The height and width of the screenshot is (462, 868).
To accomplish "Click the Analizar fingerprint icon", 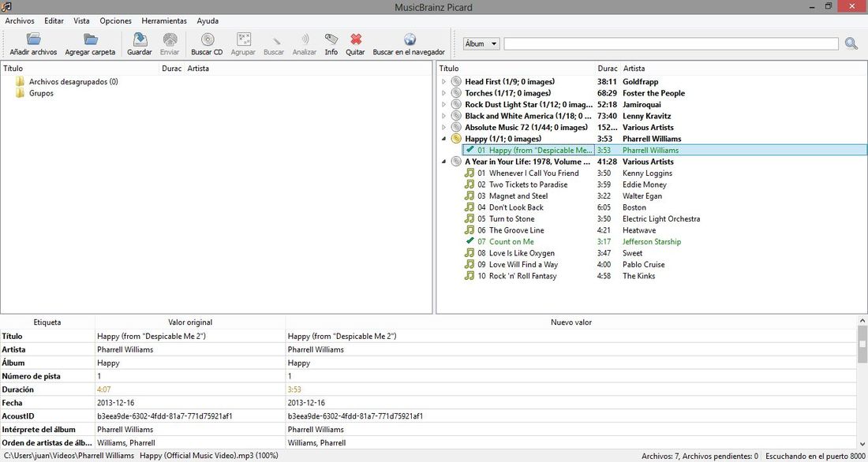I will click(305, 39).
